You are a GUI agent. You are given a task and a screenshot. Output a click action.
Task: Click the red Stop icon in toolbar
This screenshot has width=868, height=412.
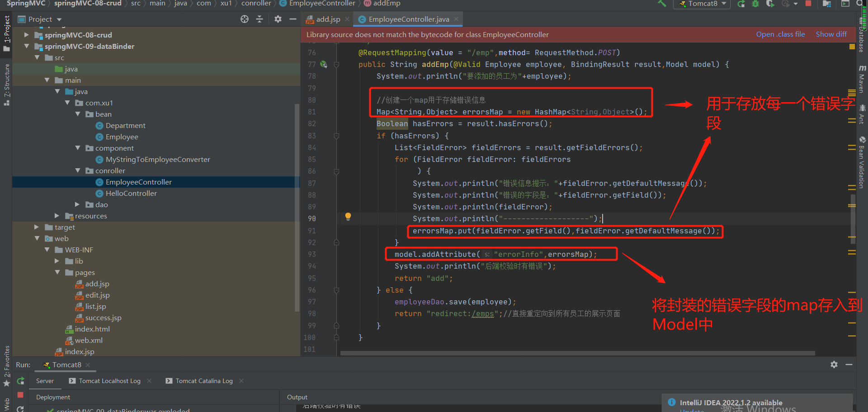tap(808, 3)
